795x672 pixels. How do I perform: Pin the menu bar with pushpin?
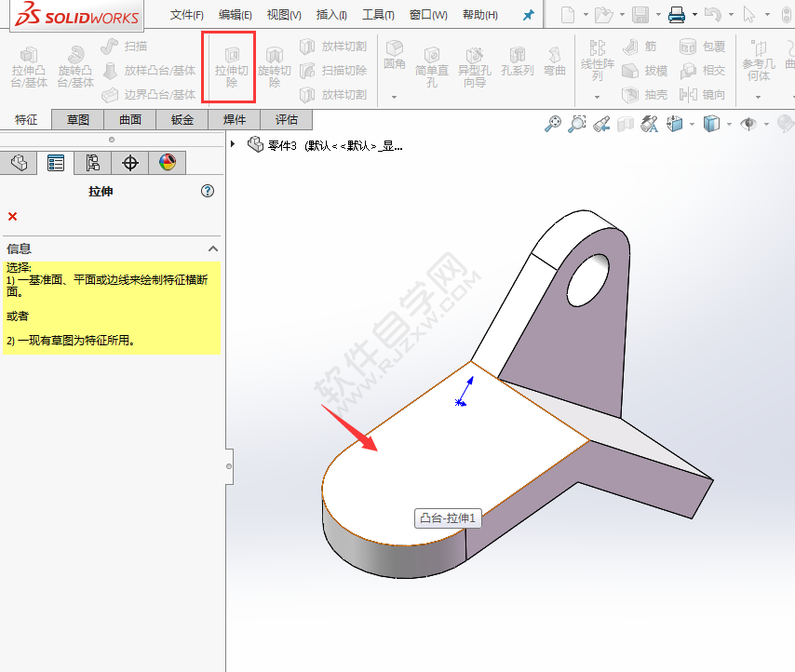pyautogui.click(x=529, y=15)
